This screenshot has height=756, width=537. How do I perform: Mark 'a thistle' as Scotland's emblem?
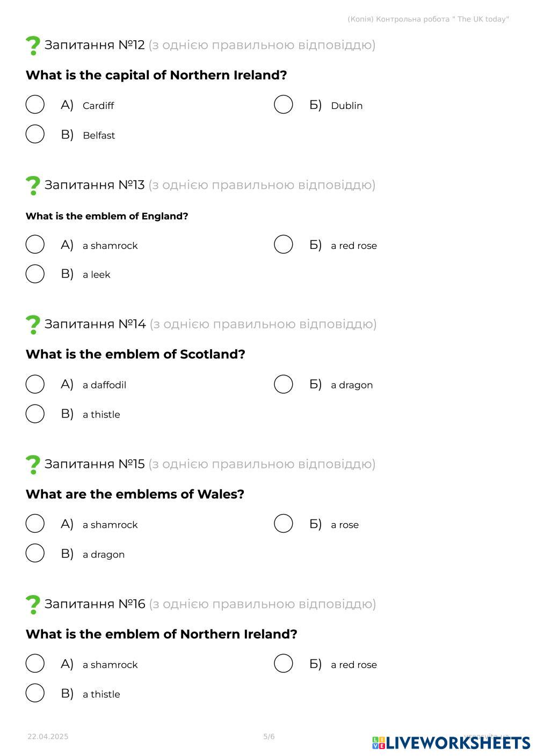point(35,414)
